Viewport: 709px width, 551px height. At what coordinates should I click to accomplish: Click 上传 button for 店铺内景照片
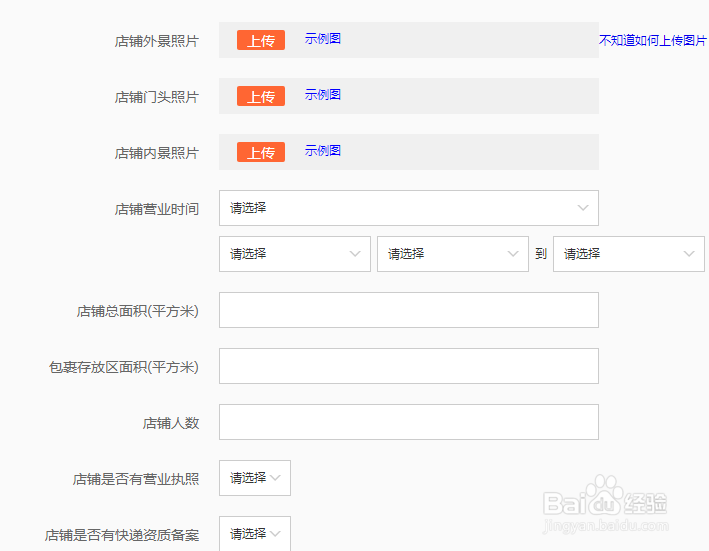[x=261, y=152]
